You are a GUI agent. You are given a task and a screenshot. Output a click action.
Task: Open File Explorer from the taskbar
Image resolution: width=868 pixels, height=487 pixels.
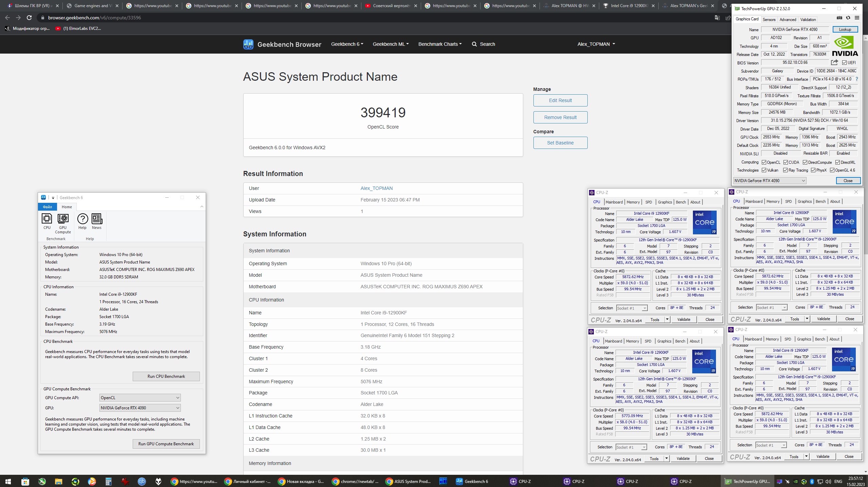tap(58, 481)
